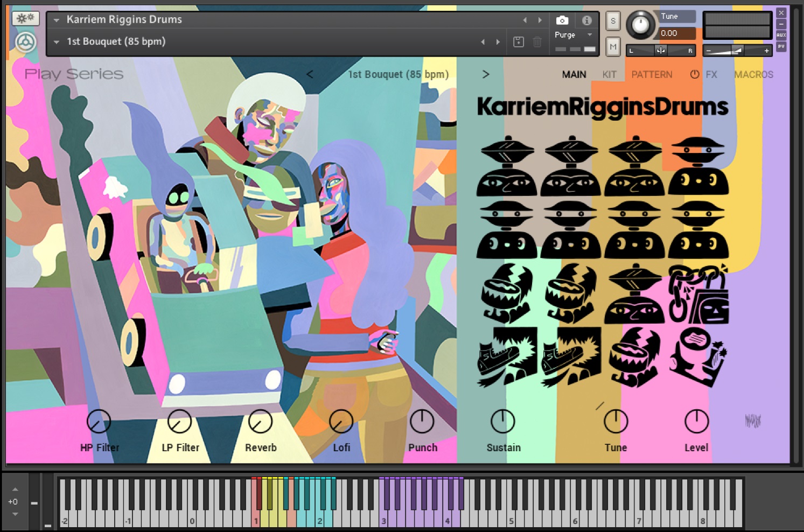This screenshot has width=804, height=532.
Task: Click the delete preset trash icon
Action: point(537,41)
